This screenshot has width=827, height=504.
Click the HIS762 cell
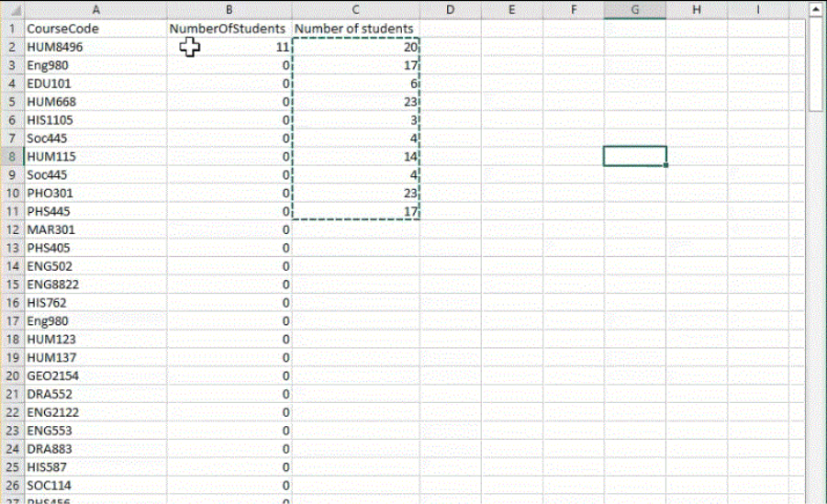[95, 303]
